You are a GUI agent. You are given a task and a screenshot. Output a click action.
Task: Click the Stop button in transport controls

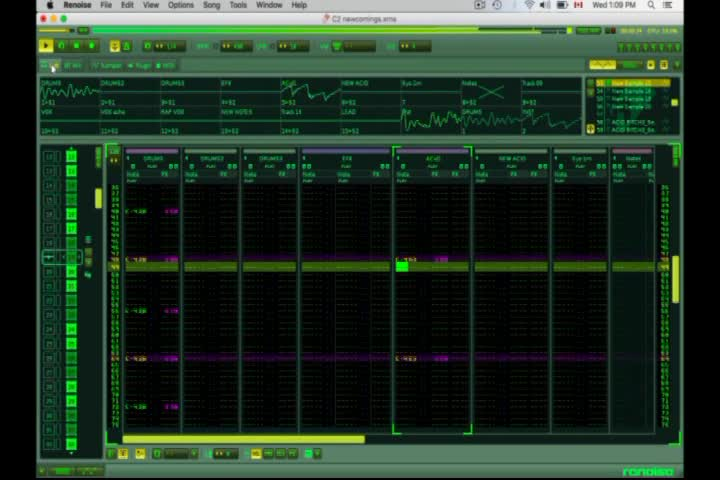pos(77,46)
